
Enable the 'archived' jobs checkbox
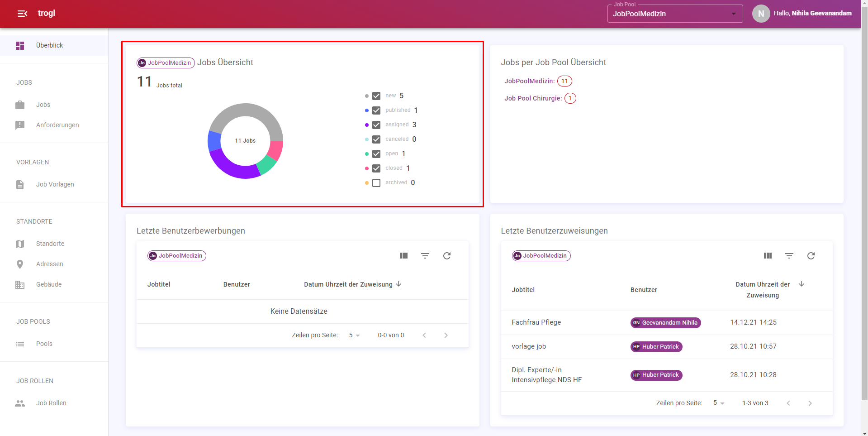[376, 183]
